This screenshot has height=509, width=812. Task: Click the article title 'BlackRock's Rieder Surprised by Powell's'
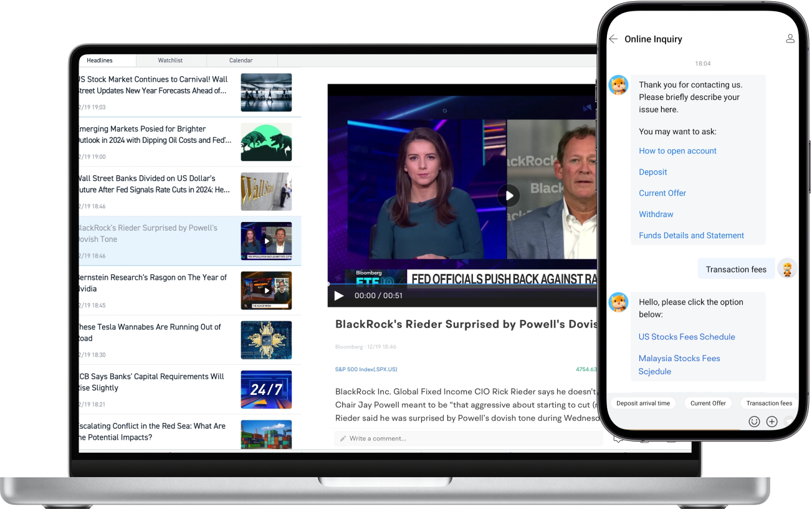[x=466, y=324]
